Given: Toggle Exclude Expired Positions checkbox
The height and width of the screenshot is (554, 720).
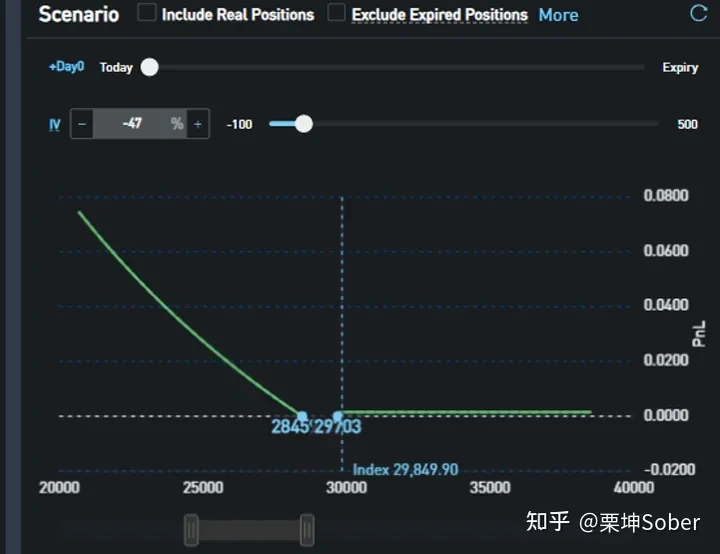Looking at the screenshot, I should (x=337, y=12).
